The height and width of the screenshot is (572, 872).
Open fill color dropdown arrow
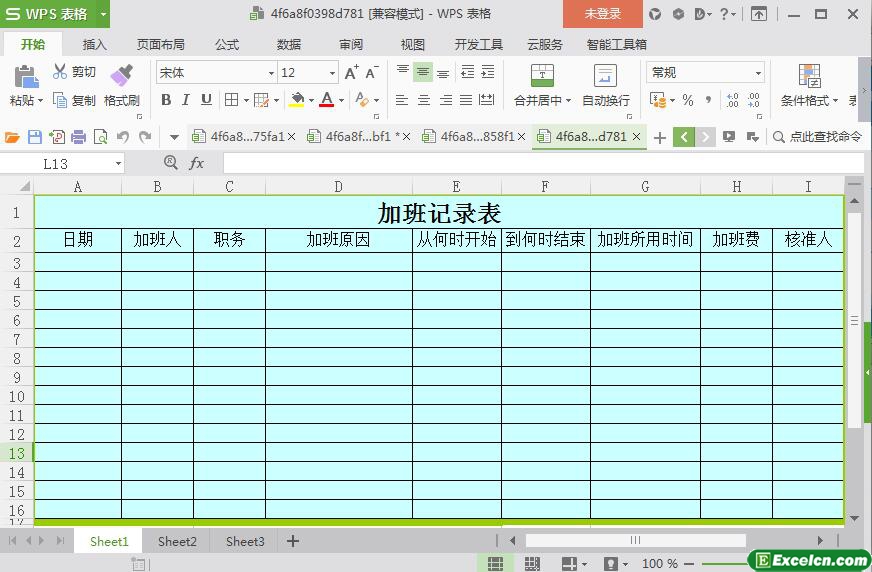click(311, 101)
